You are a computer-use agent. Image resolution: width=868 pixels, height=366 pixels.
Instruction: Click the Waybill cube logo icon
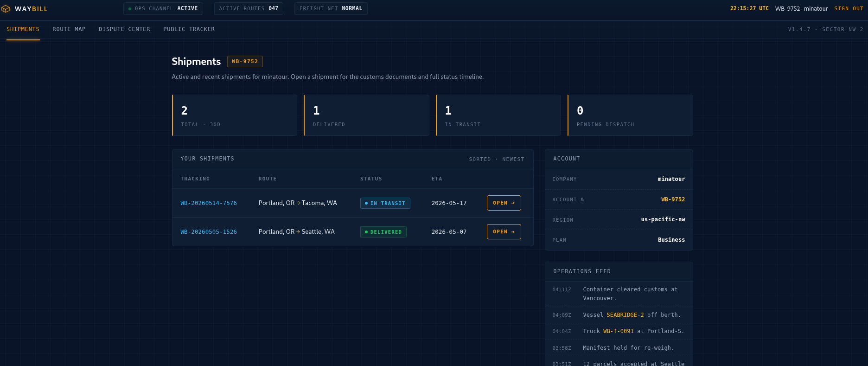tap(6, 9)
